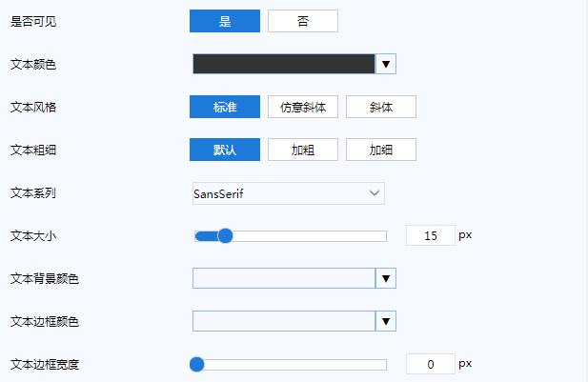Screen dimensions: 588x382
Task: Click the 文本大小 slider handle
Action: [226, 235]
